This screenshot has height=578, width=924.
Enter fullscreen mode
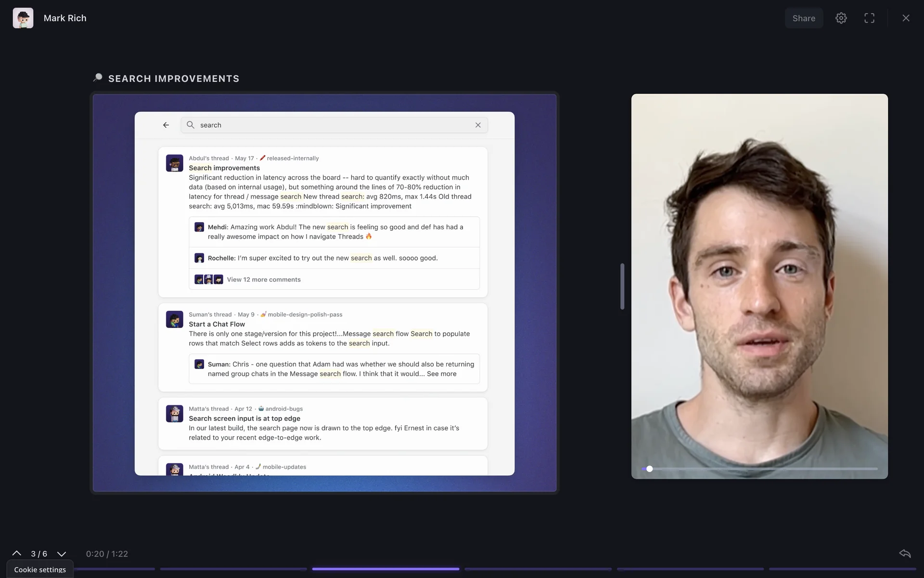pyautogui.click(x=869, y=18)
